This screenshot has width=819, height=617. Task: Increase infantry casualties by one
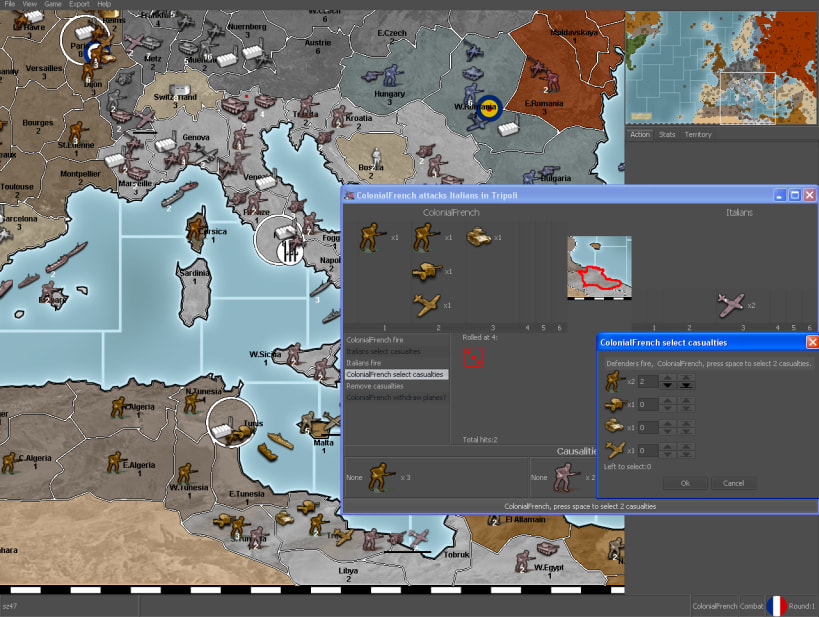668,378
